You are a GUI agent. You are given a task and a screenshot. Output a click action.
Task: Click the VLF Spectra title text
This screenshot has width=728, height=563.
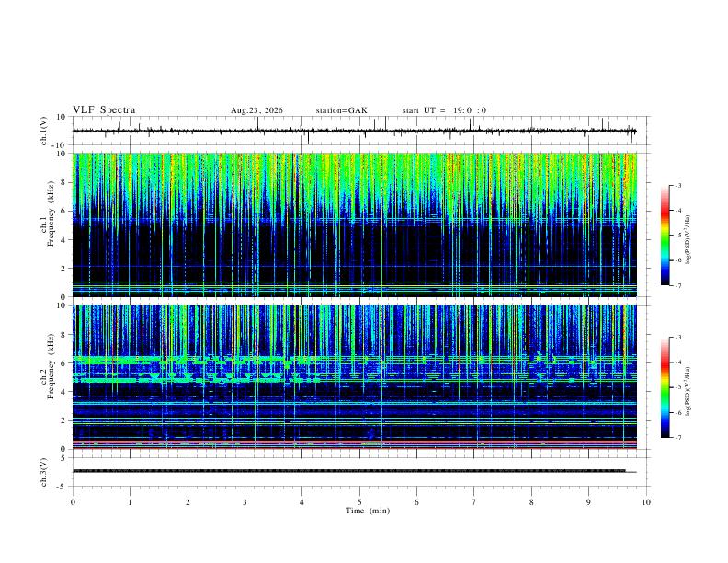104,110
